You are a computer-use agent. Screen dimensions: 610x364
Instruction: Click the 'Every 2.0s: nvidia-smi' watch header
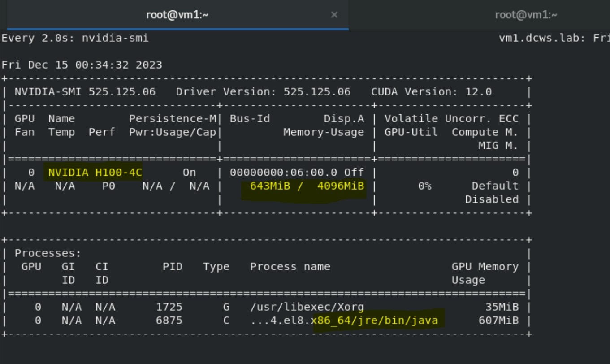pyautogui.click(x=75, y=38)
